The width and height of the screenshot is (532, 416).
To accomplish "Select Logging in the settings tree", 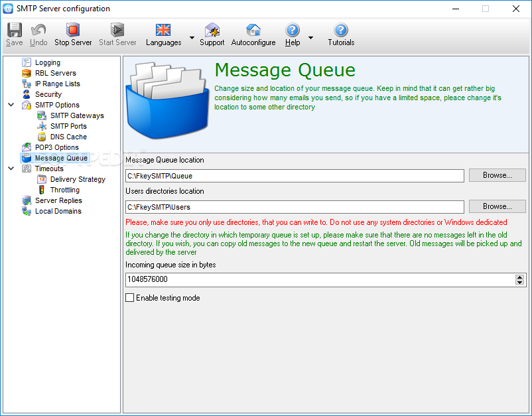I will point(48,62).
